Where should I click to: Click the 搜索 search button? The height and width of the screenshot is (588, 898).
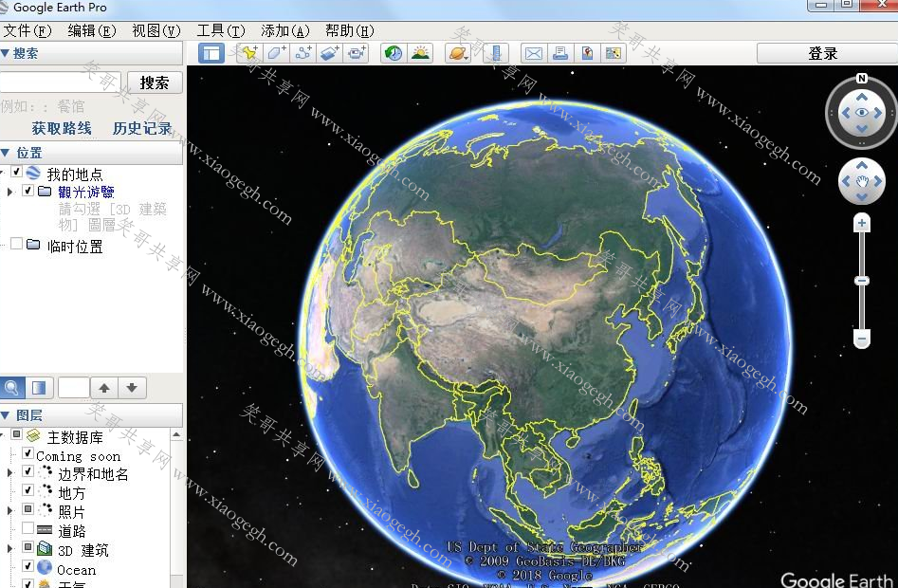(155, 83)
